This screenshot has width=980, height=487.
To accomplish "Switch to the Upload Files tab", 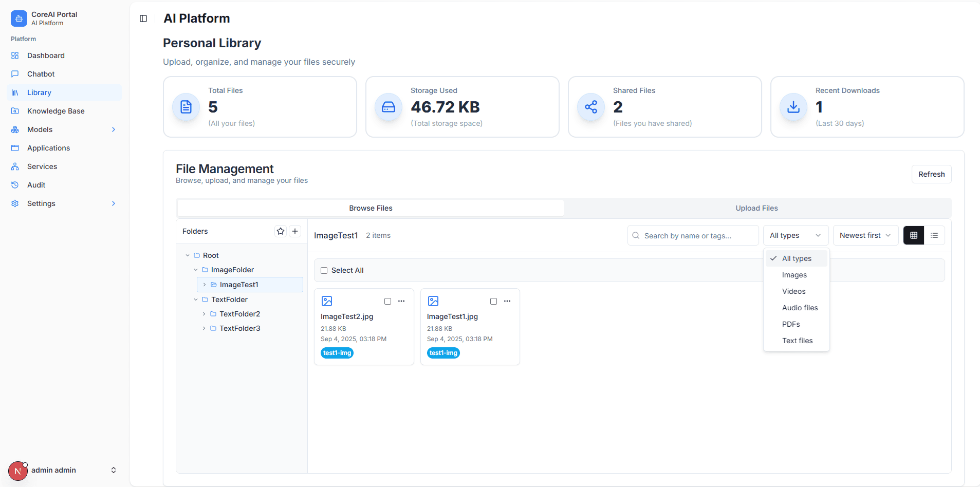I will pos(756,208).
